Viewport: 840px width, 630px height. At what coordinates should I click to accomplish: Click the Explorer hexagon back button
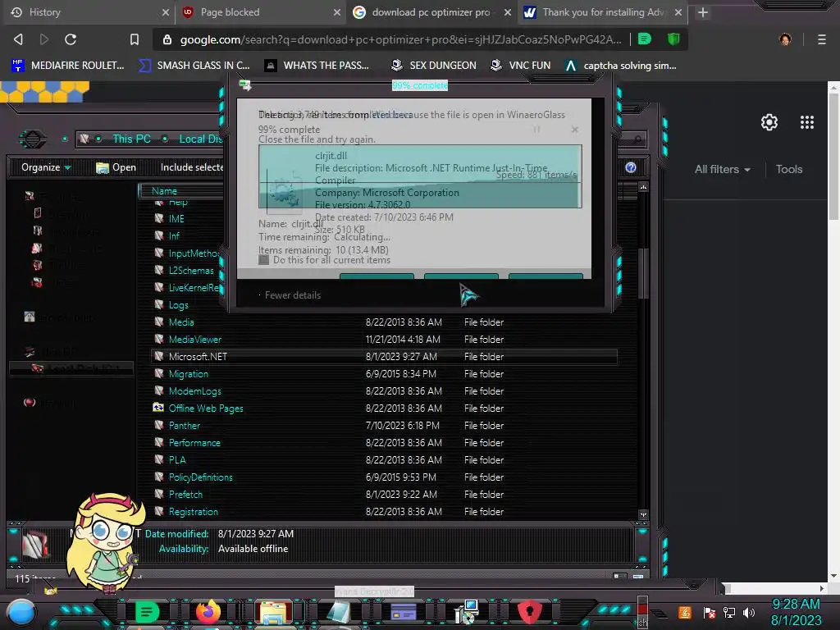(32, 139)
